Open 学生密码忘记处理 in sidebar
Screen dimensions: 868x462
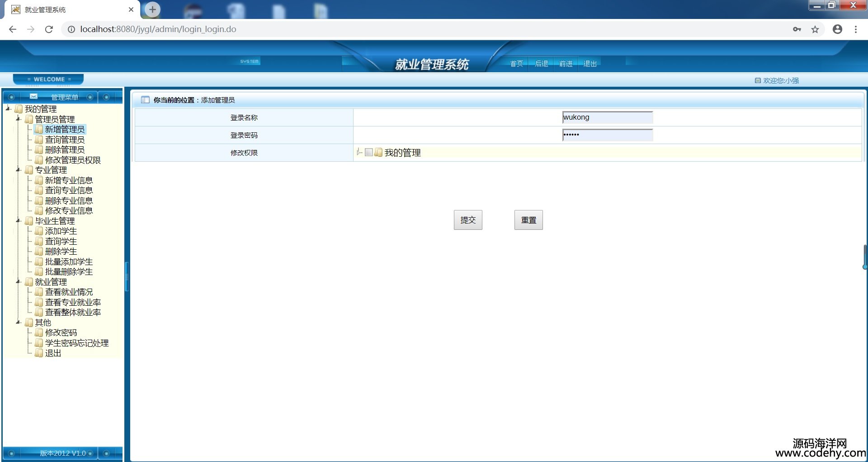pyautogui.click(x=77, y=343)
